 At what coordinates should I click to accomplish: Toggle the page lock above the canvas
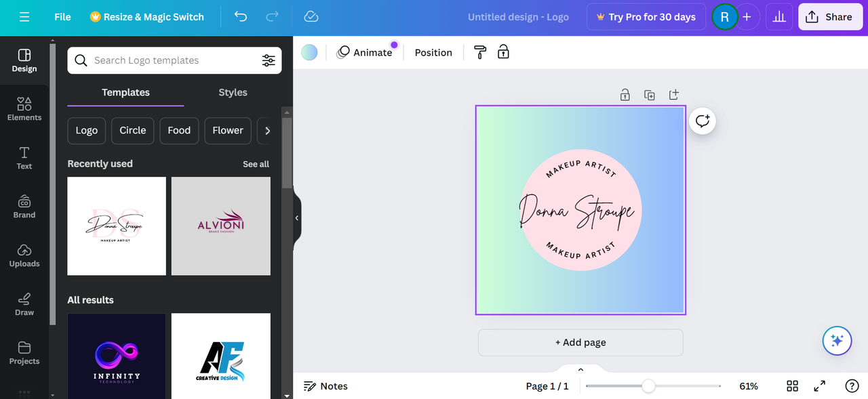click(x=625, y=94)
